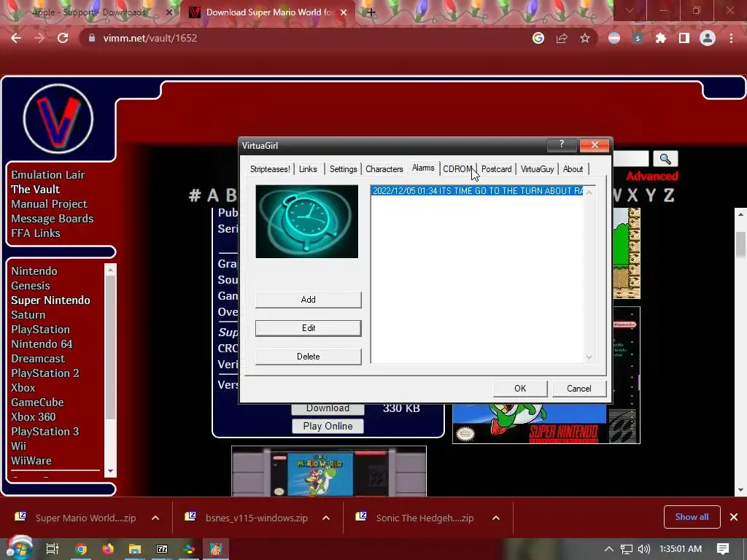Go back with the browser back arrow

click(x=16, y=38)
